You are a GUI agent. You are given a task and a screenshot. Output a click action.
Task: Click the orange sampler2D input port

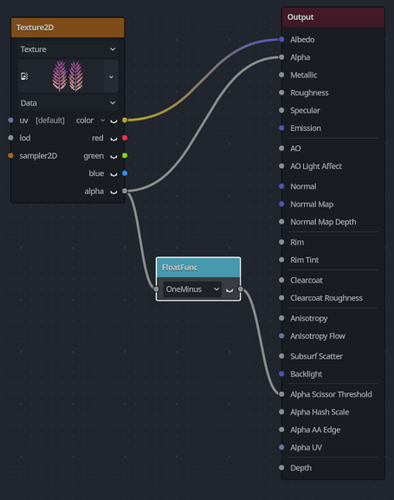(11, 156)
